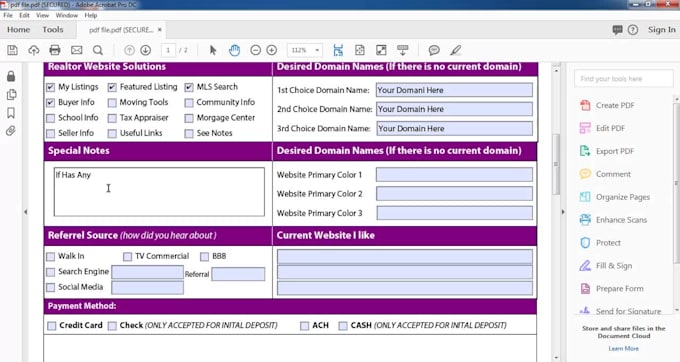
Task: Check the Credit Card payment checkbox
Action: (x=52, y=326)
